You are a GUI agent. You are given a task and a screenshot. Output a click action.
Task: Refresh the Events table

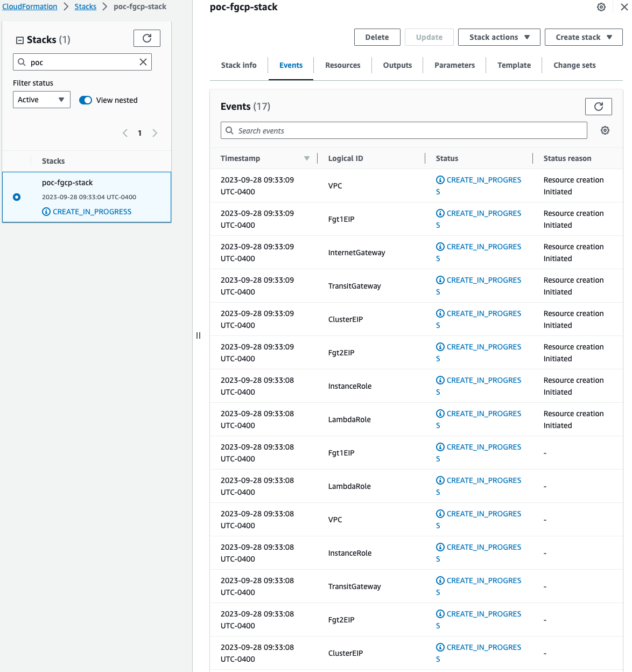[598, 107]
